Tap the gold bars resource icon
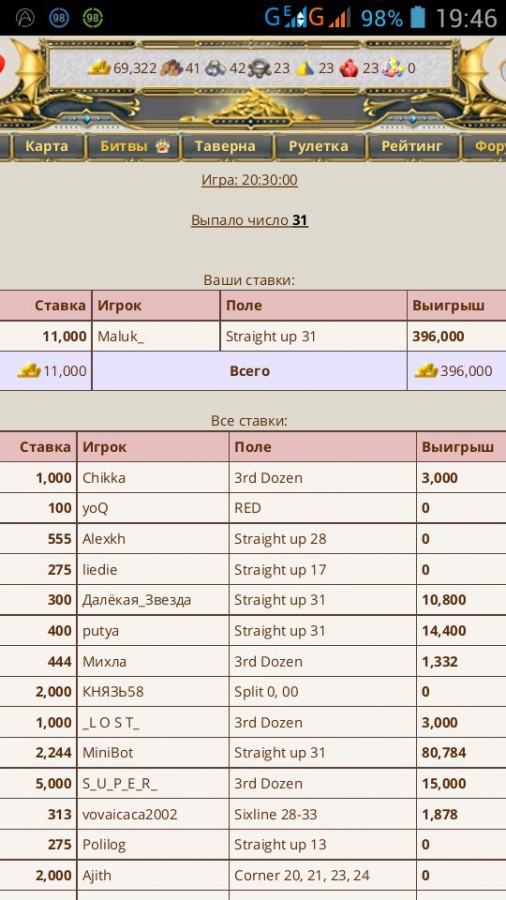The height and width of the screenshot is (900, 506). pos(99,68)
